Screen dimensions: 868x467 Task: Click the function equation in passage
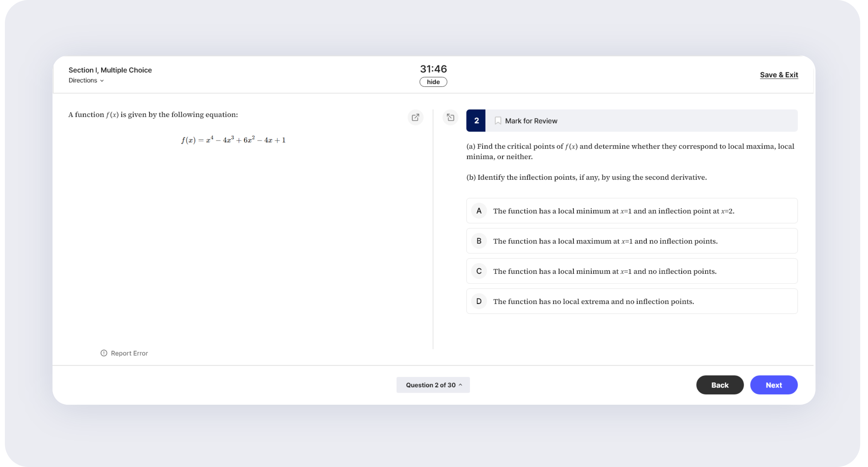click(x=233, y=140)
